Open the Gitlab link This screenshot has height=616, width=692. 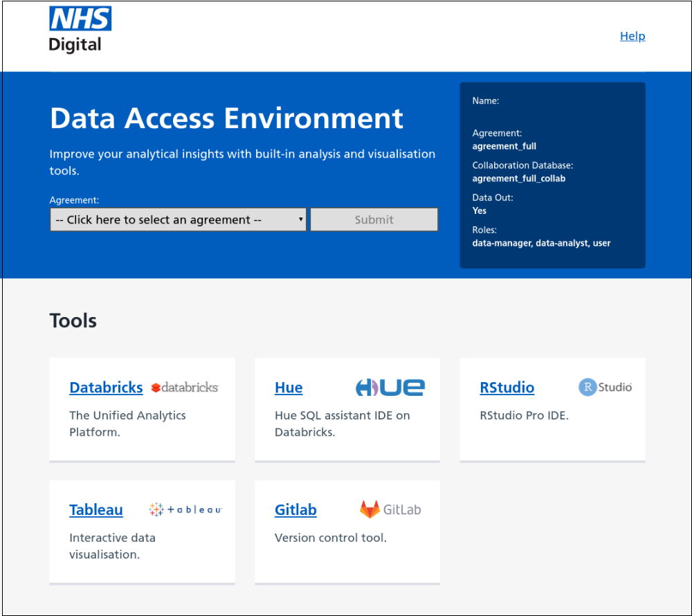[x=295, y=509]
